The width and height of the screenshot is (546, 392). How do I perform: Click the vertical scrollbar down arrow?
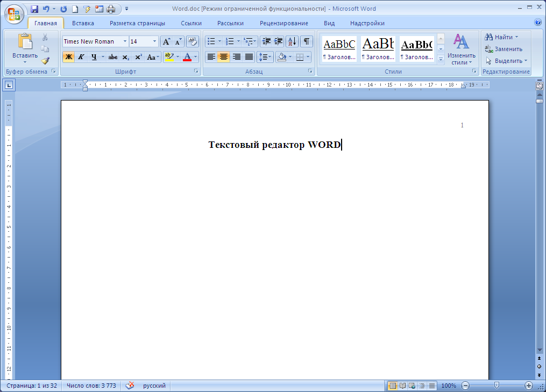(540, 350)
